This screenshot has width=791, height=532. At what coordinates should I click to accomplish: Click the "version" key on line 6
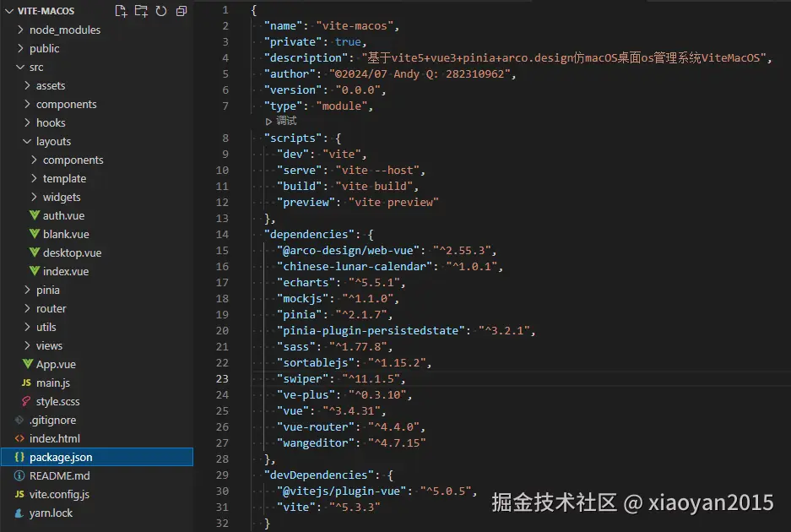tap(293, 90)
